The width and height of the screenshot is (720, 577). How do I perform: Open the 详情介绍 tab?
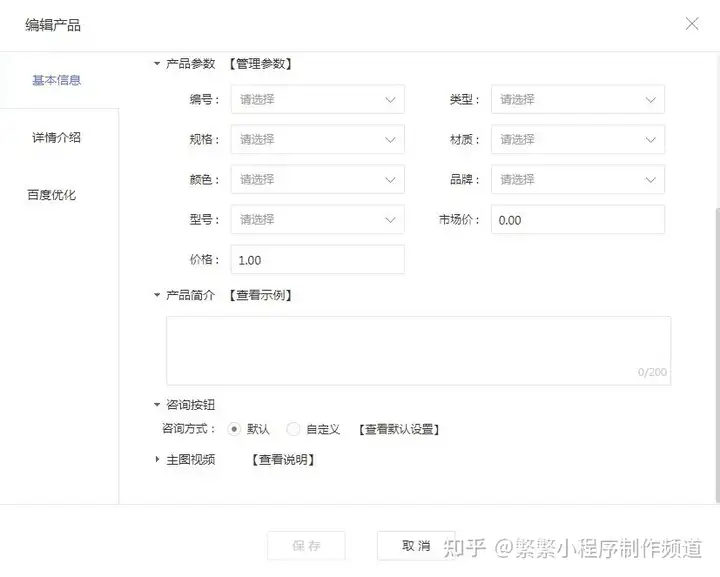[x=56, y=137]
